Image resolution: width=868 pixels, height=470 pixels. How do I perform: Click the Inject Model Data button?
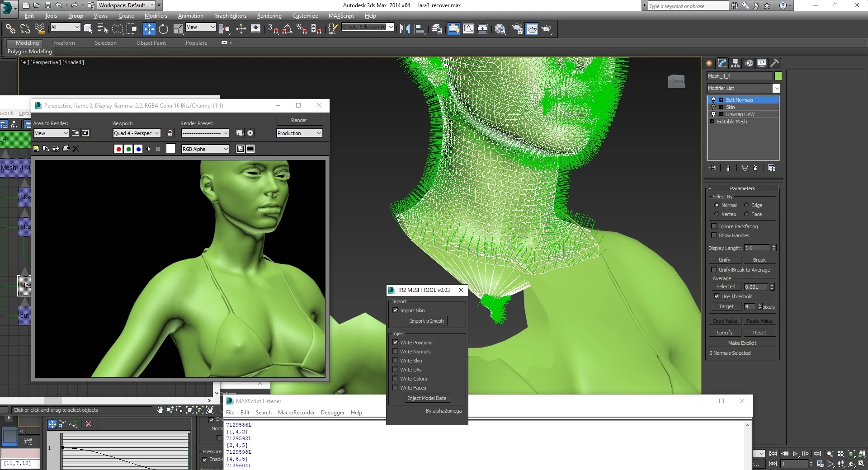[427, 398]
